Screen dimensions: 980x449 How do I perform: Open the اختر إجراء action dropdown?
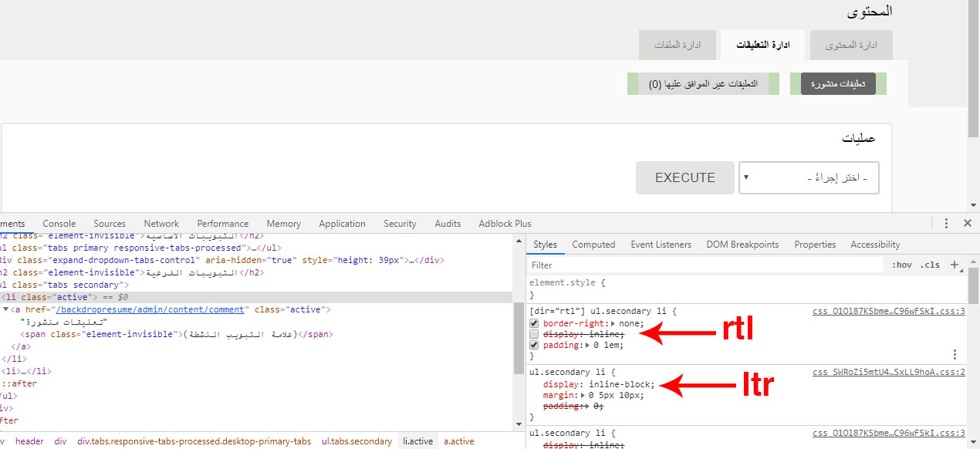[x=809, y=177]
